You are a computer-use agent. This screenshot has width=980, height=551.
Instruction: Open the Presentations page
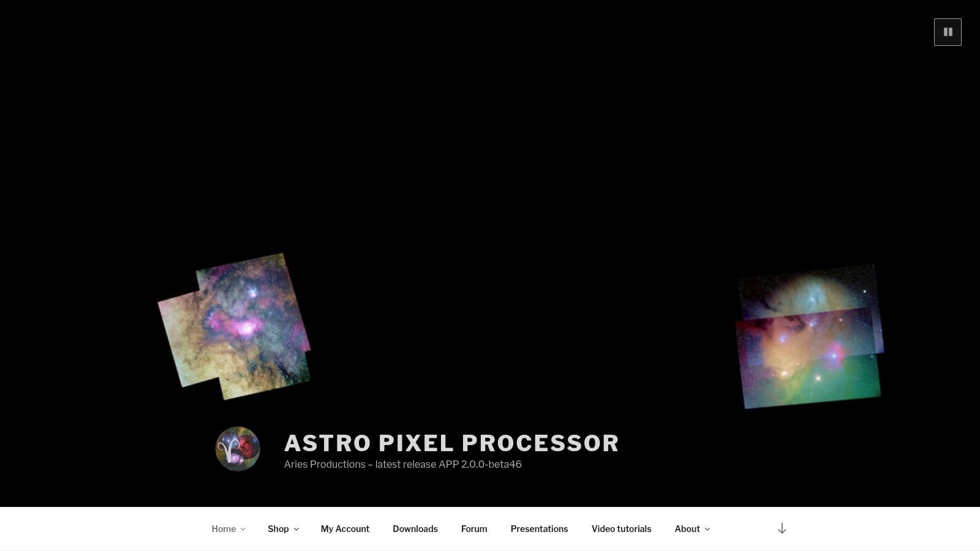pyautogui.click(x=539, y=529)
